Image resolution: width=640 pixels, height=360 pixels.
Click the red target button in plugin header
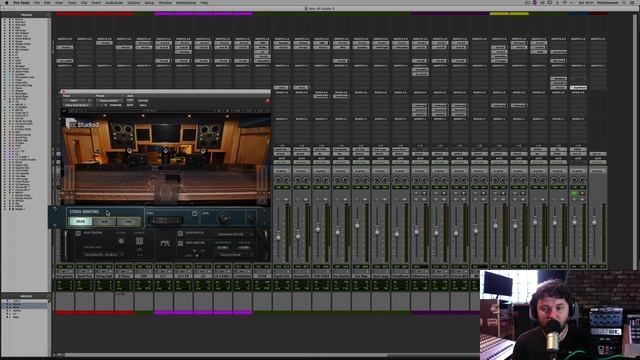tap(267, 101)
